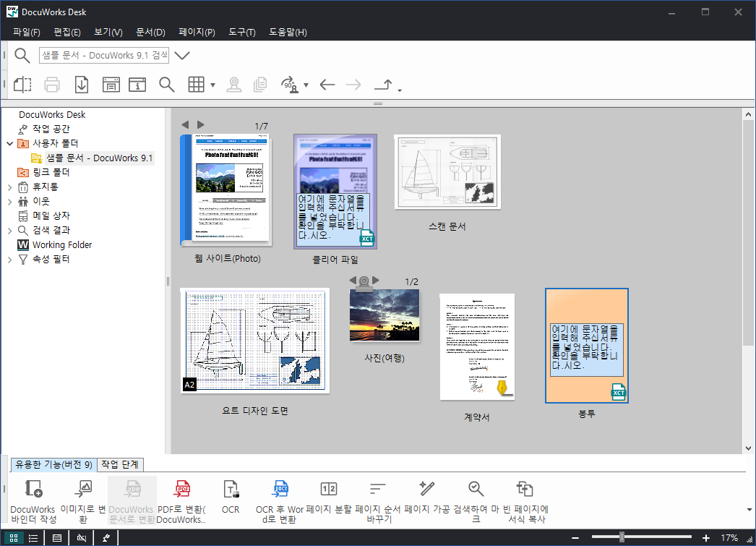Click the stamp toolbar icon
The width and height of the screenshot is (756, 546).
(234, 85)
